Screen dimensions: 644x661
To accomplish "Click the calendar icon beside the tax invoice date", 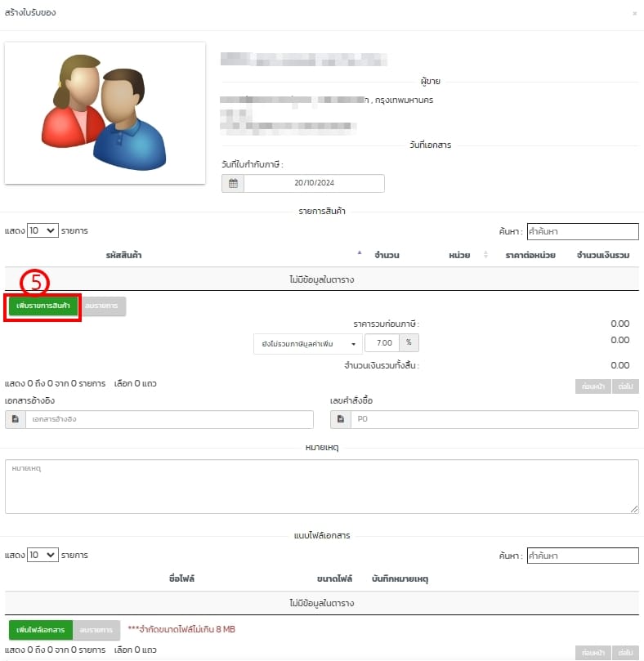I will [x=233, y=184].
